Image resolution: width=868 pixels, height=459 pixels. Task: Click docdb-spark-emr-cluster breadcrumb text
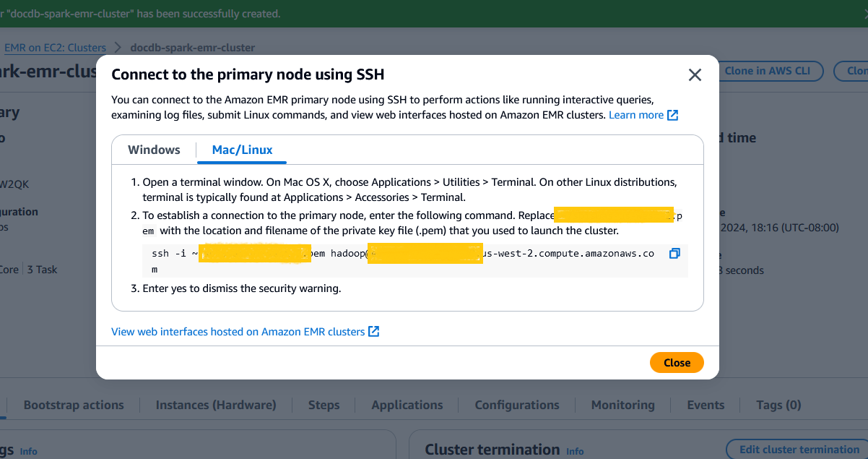(x=192, y=48)
